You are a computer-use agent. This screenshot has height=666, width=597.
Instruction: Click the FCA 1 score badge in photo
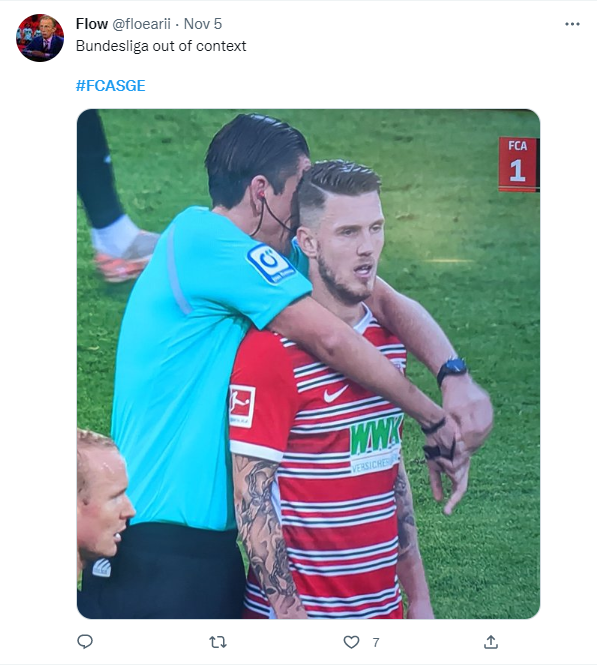pyautogui.click(x=518, y=164)
